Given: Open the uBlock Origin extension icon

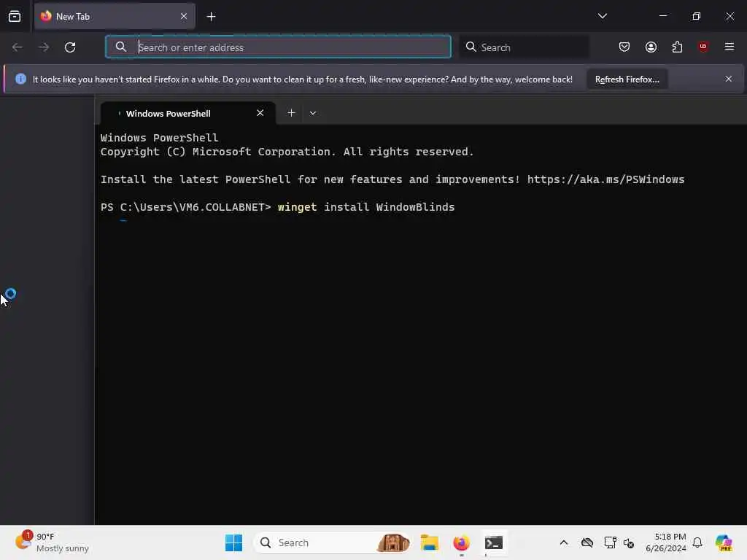Looking at the screenshot, I should pos(703,47).
